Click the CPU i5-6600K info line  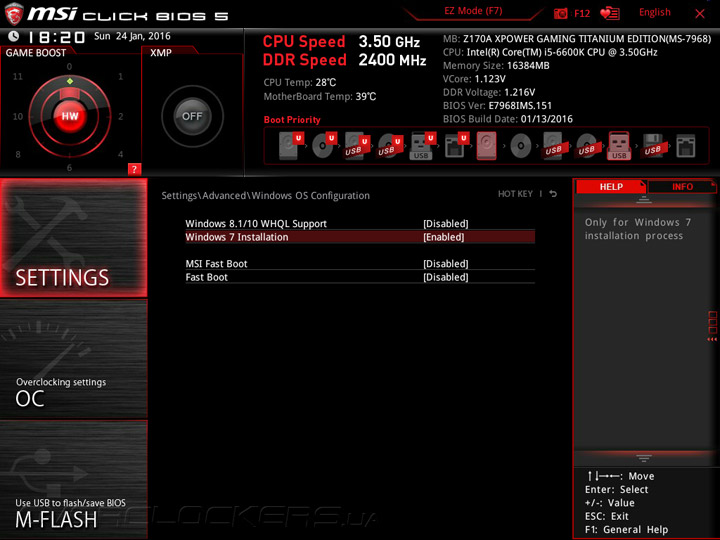[x=550, y=52]
